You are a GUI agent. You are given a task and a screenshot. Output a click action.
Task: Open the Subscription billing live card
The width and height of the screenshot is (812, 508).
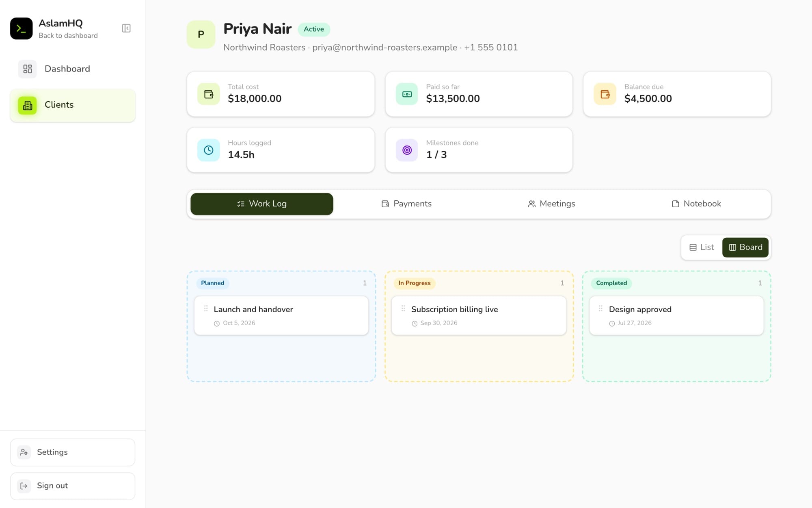pos(479,315)
